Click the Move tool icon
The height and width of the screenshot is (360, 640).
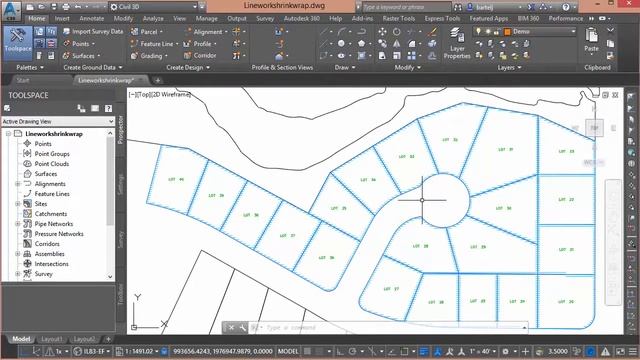(382, 31)
